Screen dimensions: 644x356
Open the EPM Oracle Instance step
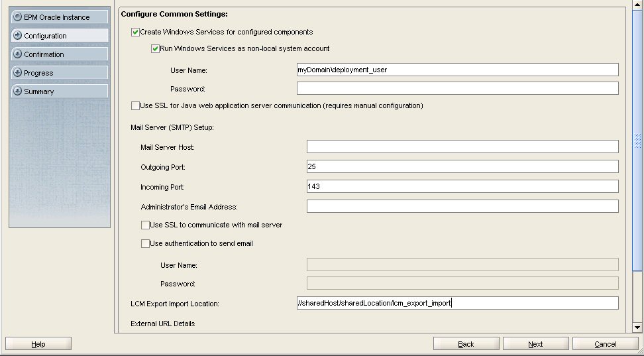(60, 17)
